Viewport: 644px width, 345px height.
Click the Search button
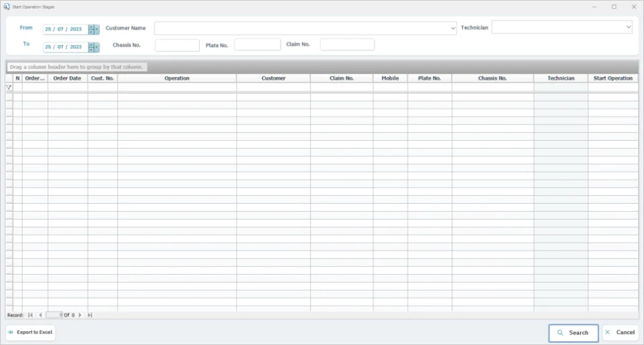(x=574, y=333)
